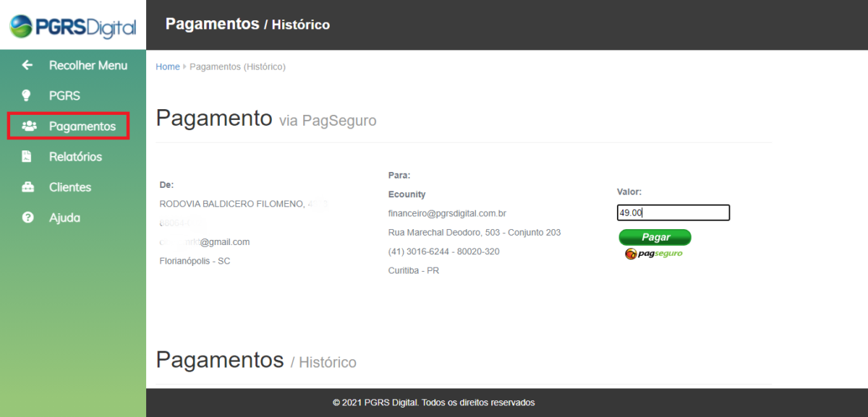Viewport: 868px width, 417px height.
Task: Click the people icon beside Pagamentos
Action: pos(29,126)
